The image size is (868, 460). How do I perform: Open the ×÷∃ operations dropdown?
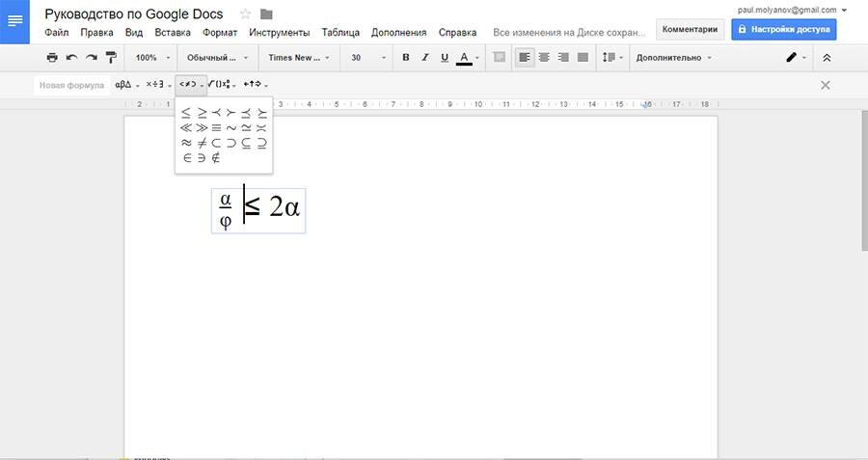159,85
